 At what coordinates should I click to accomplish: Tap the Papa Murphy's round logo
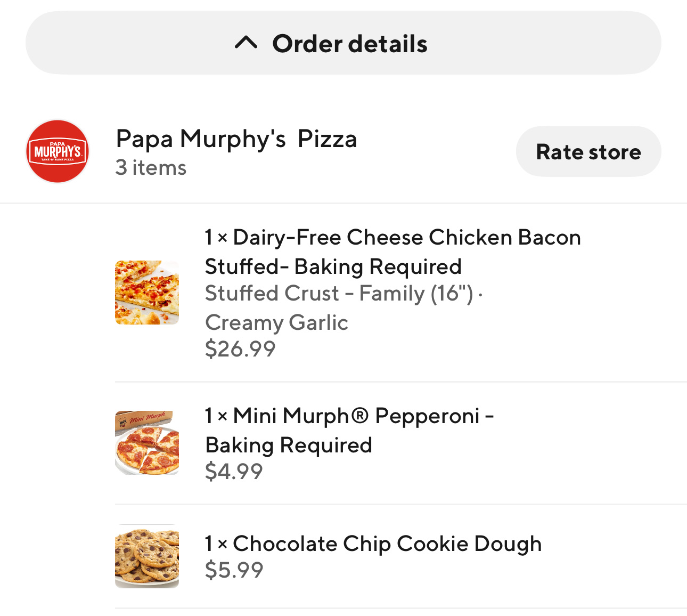(x=58, y=151)
